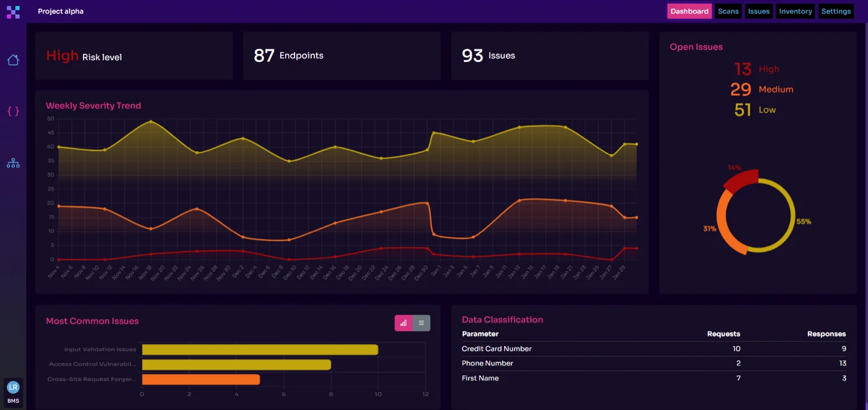Screen dimensions: 868x410
Task: Open the Scans tab
Action: [728, 11]
